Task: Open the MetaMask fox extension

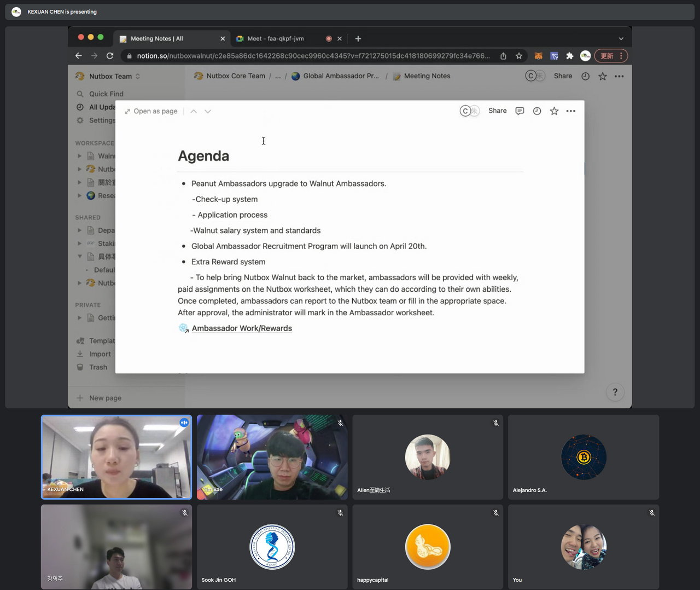Action: click(x=538, y=56)
